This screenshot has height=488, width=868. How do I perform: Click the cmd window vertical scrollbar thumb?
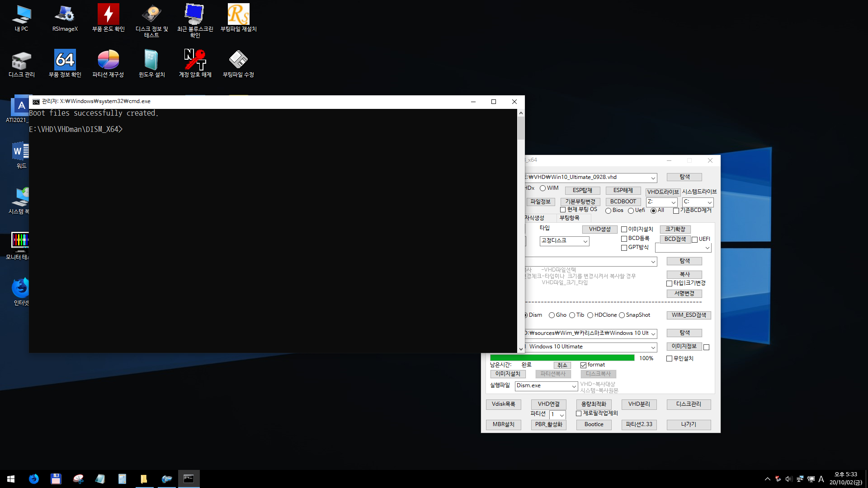click(521, 128)
